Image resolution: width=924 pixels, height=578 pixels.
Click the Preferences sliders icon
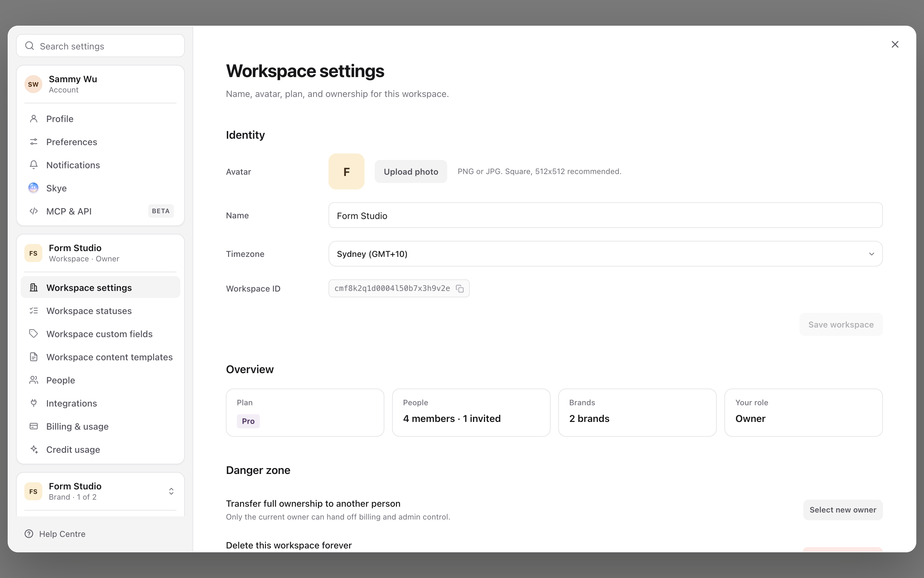[x=34, y=142]
